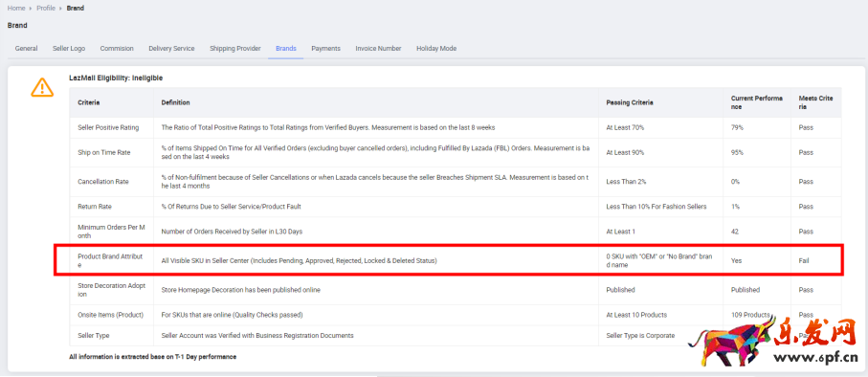
Task: Click the Current Performance column header
Action: pos(757,102)
